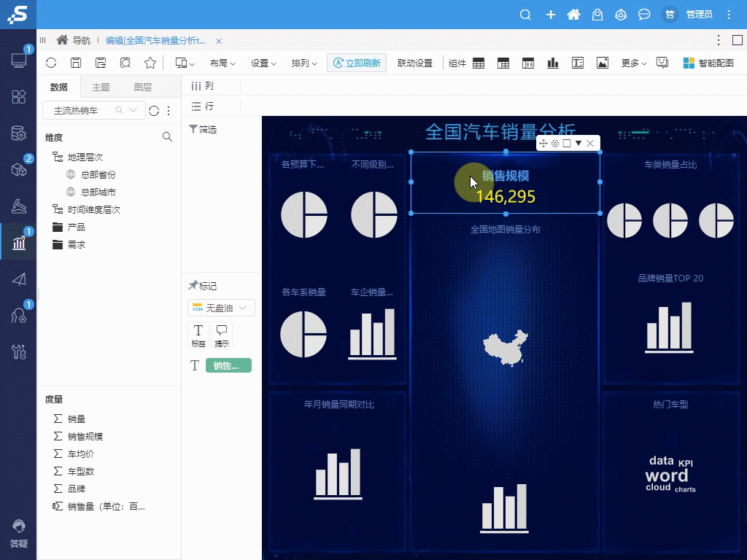Click the 智能配图 smart chart button

point(708,63)
